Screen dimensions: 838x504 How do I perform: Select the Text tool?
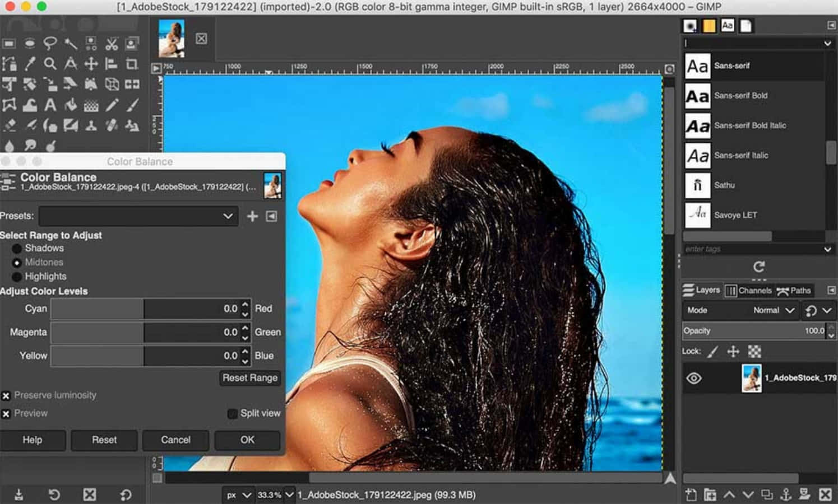[x=50, y=105]
